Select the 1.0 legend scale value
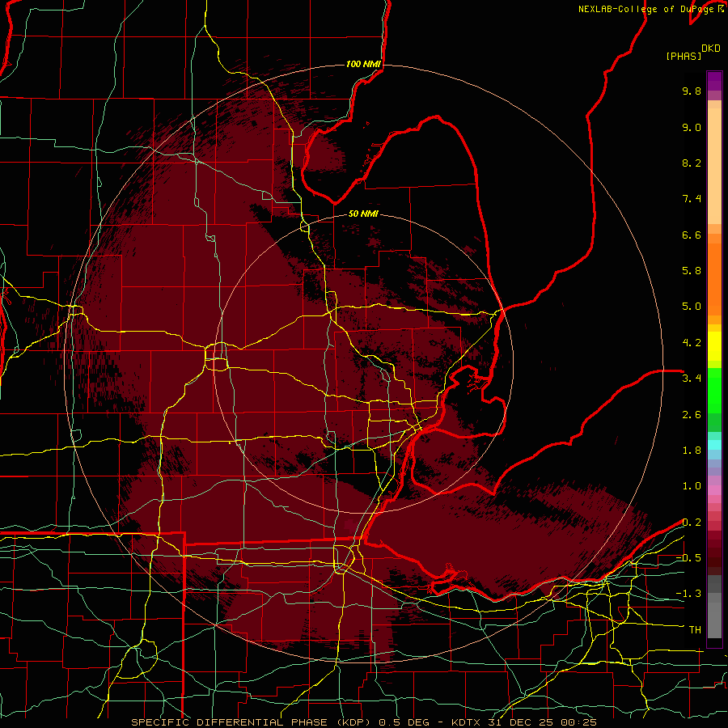Image resolution: width=728 pixels, height=728 pixels. click(x=692, y=486)
